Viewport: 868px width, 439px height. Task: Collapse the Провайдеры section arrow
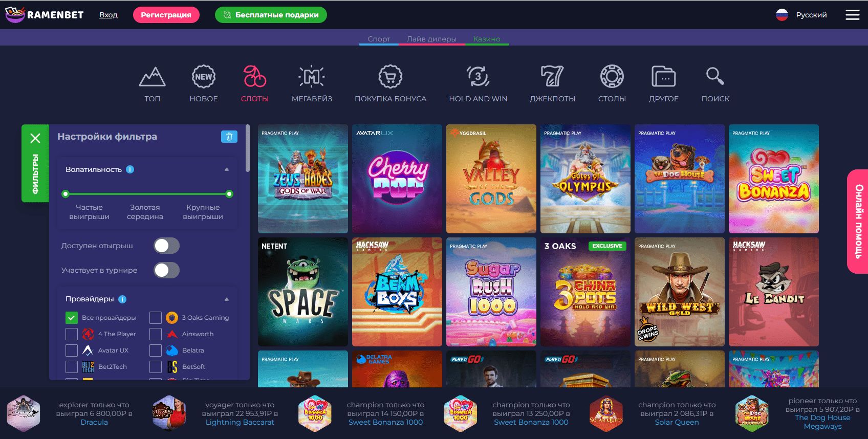pos(227,299)
